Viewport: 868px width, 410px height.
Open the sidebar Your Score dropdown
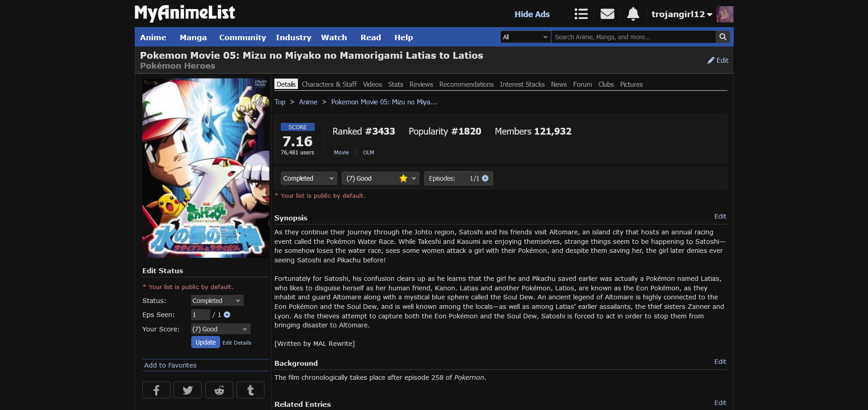point(221,329)
